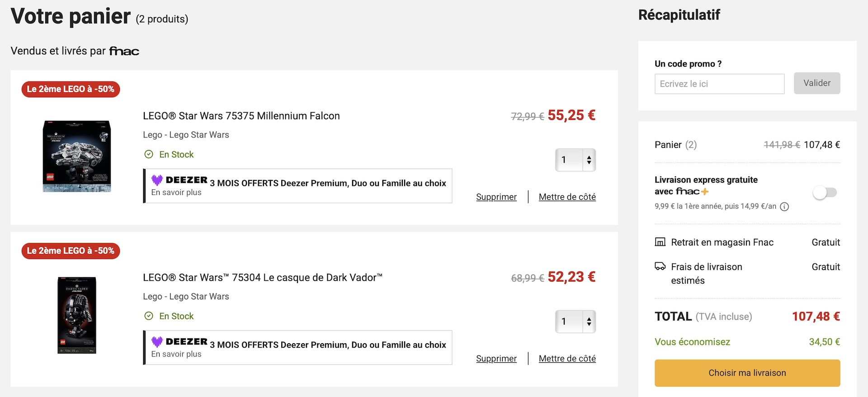This screenshot has height=397, width=868.
Task: Click the Fnac logo beside Vendus et livrés par
Action: coord(124,51)
